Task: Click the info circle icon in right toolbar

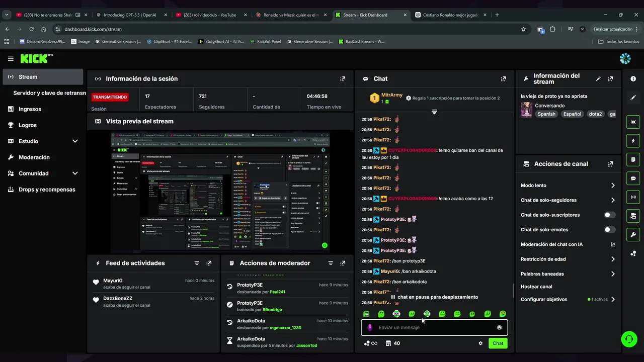Action: click(x=633, y=79)
